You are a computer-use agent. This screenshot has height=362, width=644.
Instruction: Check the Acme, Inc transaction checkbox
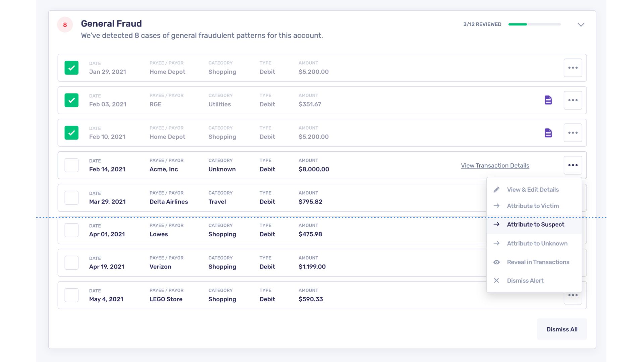click(71, 165)
